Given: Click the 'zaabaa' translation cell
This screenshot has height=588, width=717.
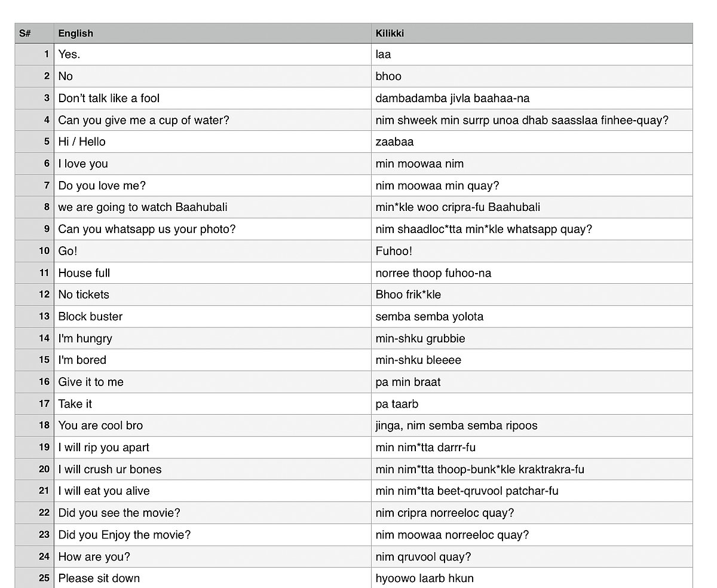Looking at the screenshot, I should (x=532, y=142).
